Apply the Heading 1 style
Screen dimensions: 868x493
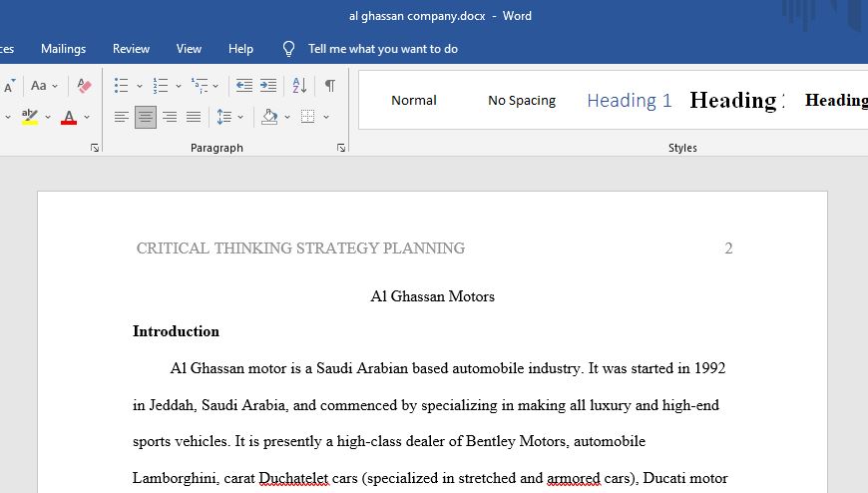pyautogui.click(x=630, y=100)
